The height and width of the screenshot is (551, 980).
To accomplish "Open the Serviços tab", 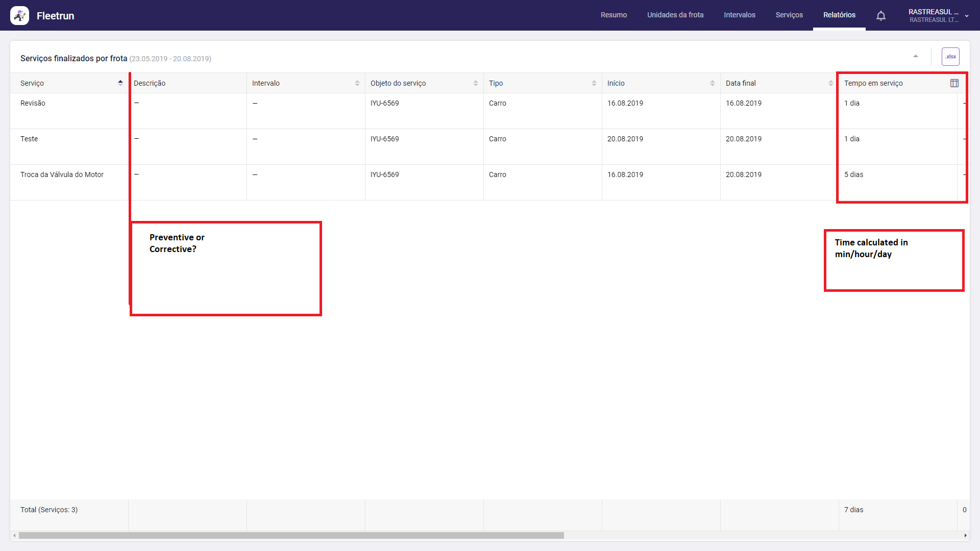I will 789,15.
